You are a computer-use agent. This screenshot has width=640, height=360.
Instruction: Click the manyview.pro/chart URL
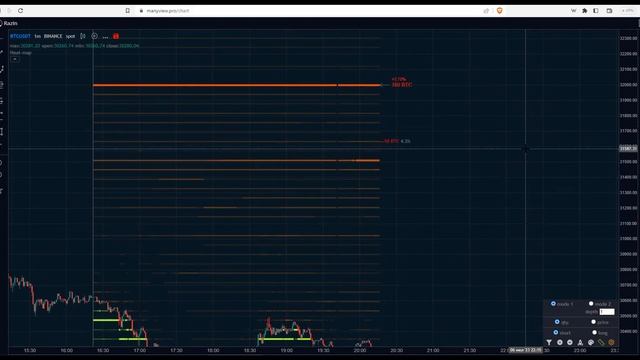pos(167,11)
